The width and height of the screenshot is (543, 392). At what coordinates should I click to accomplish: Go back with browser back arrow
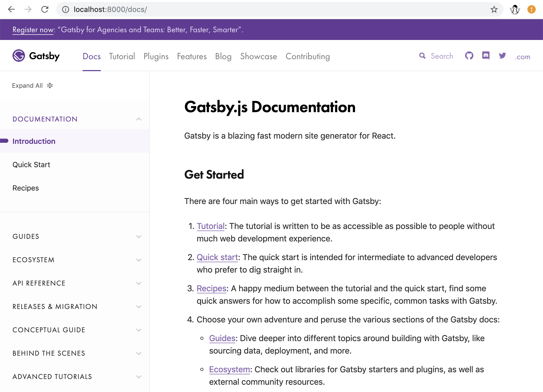click(x=11, y=10)
